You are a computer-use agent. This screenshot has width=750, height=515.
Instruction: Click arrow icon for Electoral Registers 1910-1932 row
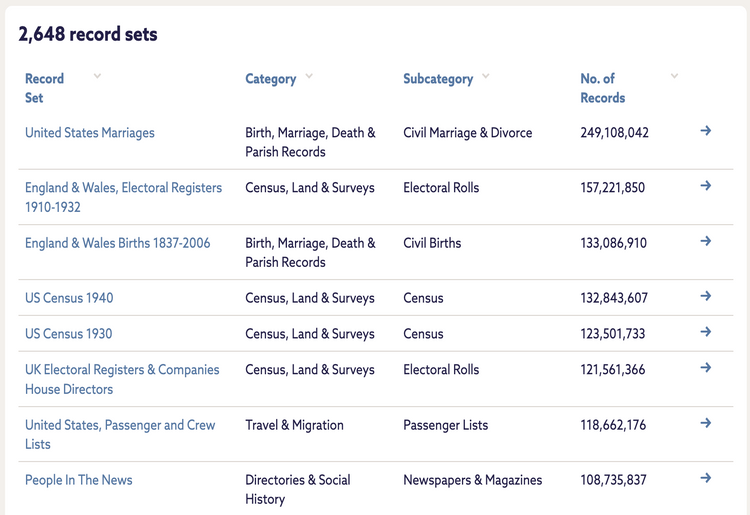tap(705, 186)
